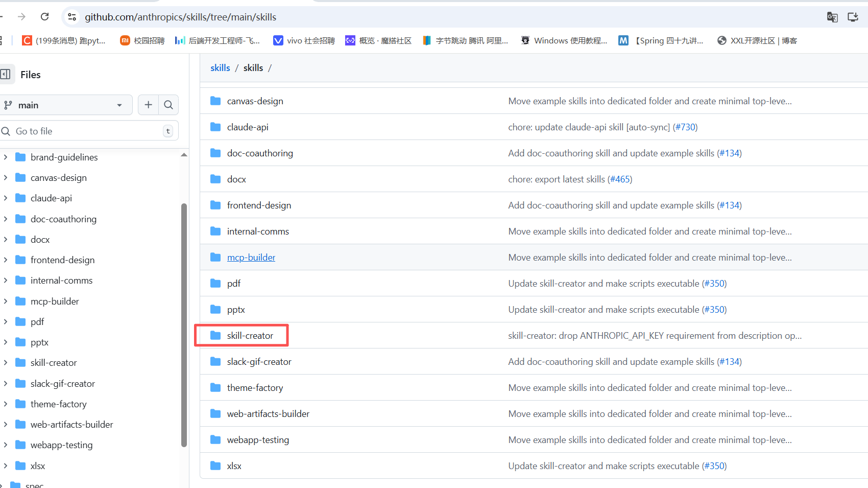Screen dimensions: 868x488
Task: Expand docx in file tree
Action: click(x=6, y=239)
